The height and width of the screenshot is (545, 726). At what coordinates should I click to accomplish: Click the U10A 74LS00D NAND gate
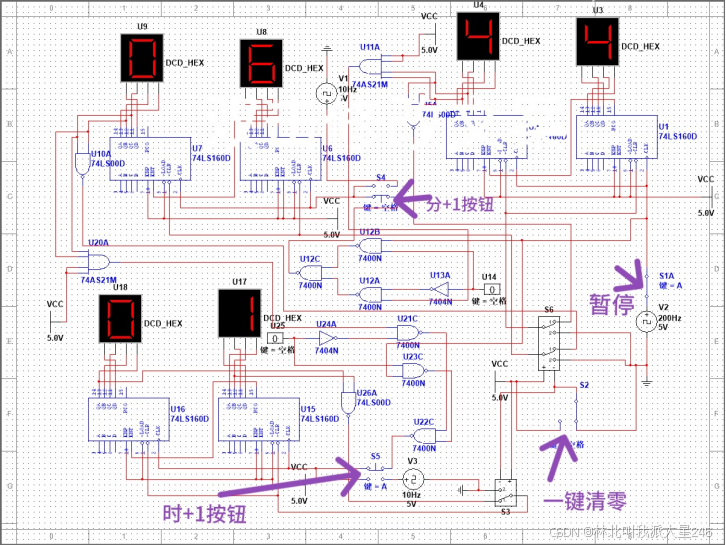pos(82,163)
